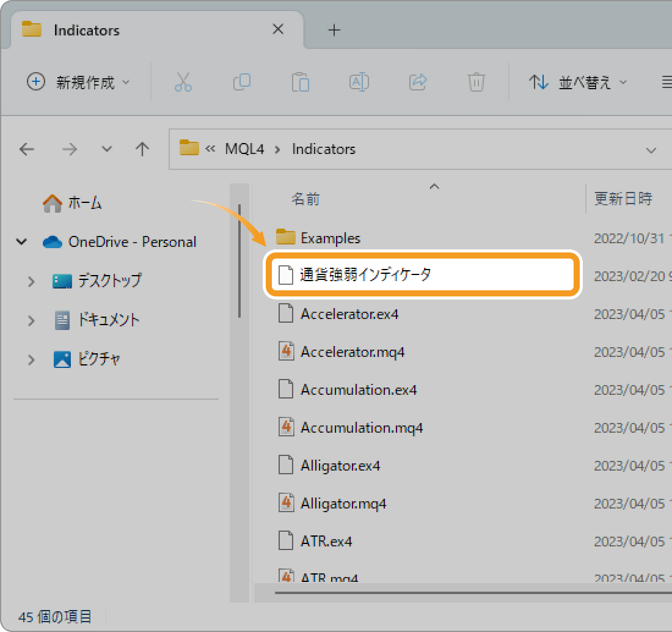Image resolution: width=672 pixels, height=632 pixels.
Task: Show hidden path levels with double chevron
Action: click(210, 149)
